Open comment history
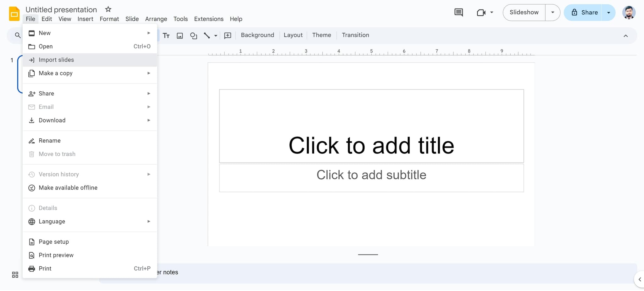Screen dimensions: 644x291 pyautogui.click(x=458, y=12)
